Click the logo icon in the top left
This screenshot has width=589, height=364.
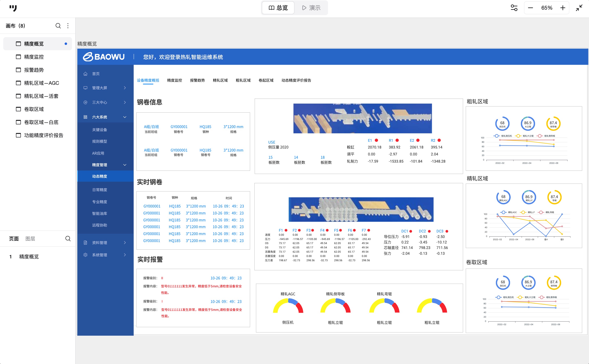13,8
